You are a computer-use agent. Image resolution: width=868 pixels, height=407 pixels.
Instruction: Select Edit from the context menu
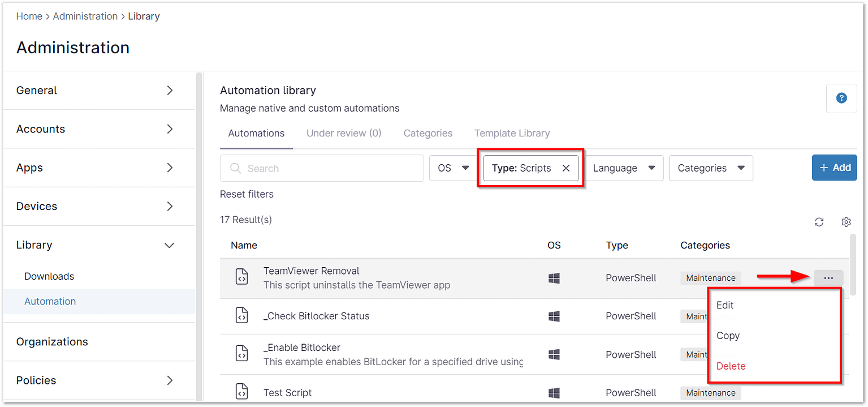click(725, 305)
